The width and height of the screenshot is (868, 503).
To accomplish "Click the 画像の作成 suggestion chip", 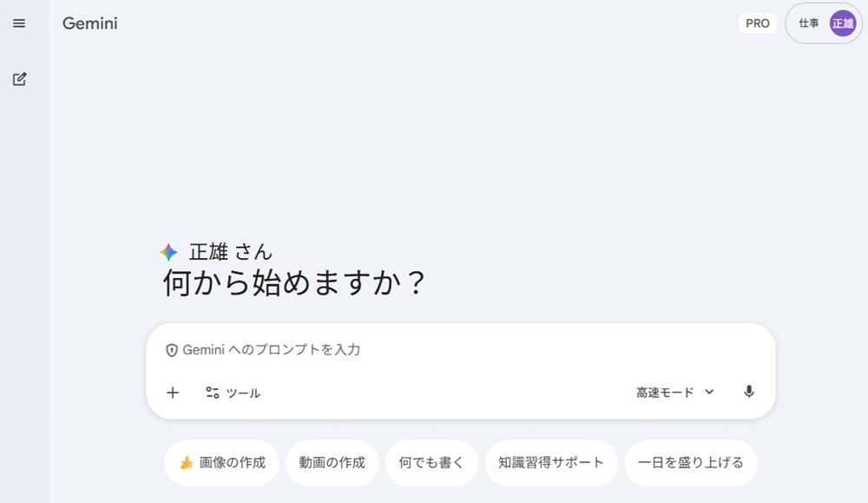I will pos(221,462).
